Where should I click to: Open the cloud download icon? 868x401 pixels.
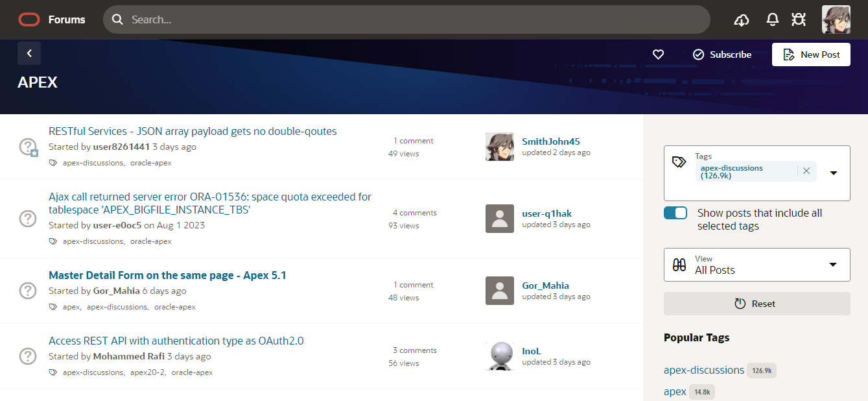coord(742,19)
